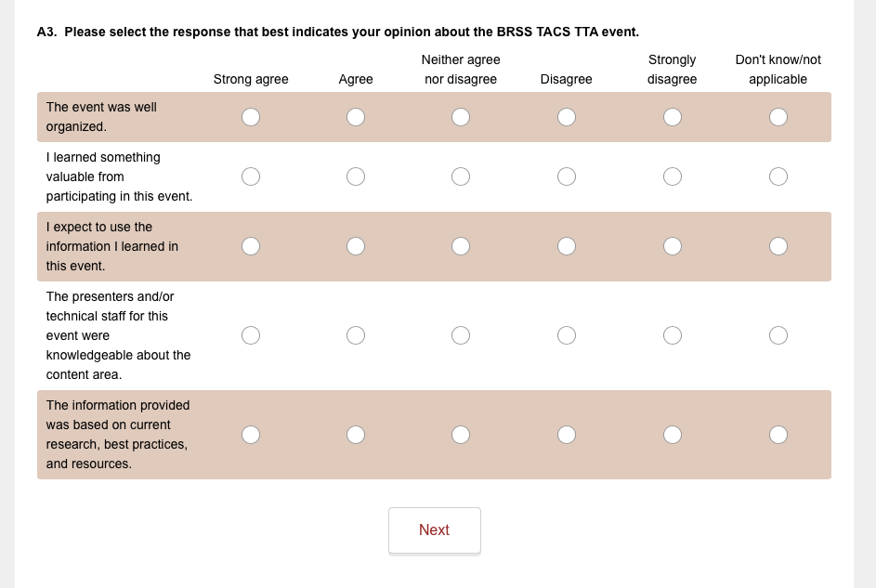This screenshot has height=588, width=876.
Task: Choose Strongly disagree for presenters were knowledgeable
Action: pyautogui.click(x=673, y=335)
